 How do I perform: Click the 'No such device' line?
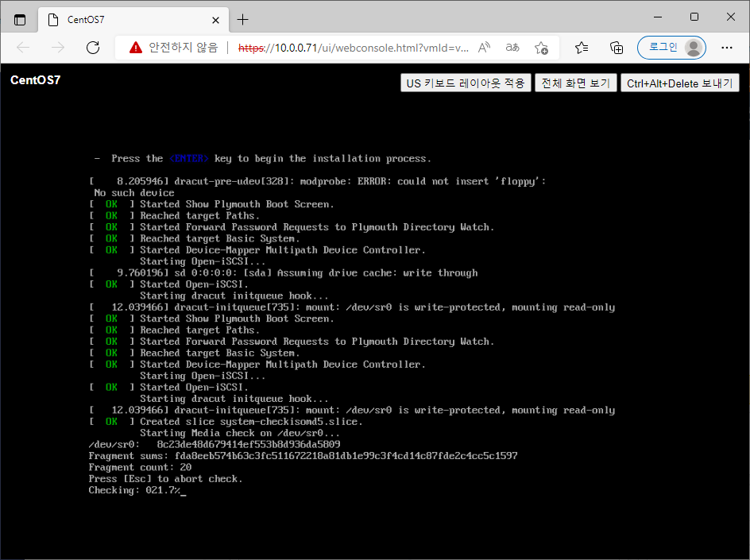(x=134, y=193)
